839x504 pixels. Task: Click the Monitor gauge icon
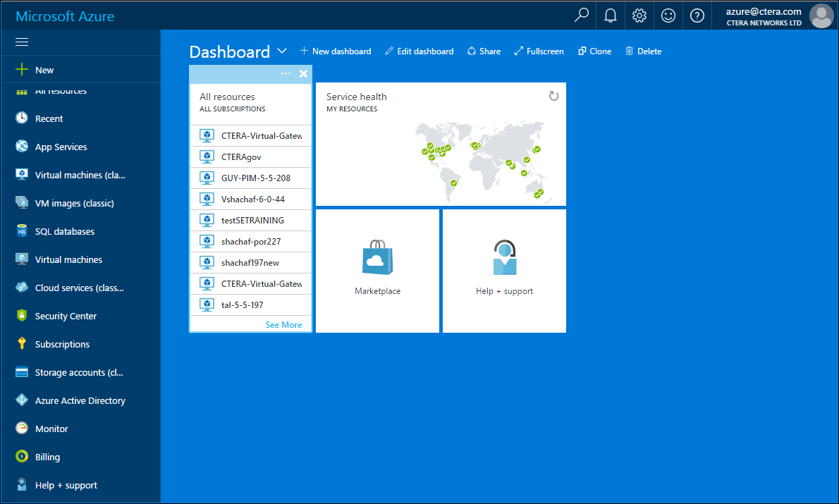[x=22, y=428]
